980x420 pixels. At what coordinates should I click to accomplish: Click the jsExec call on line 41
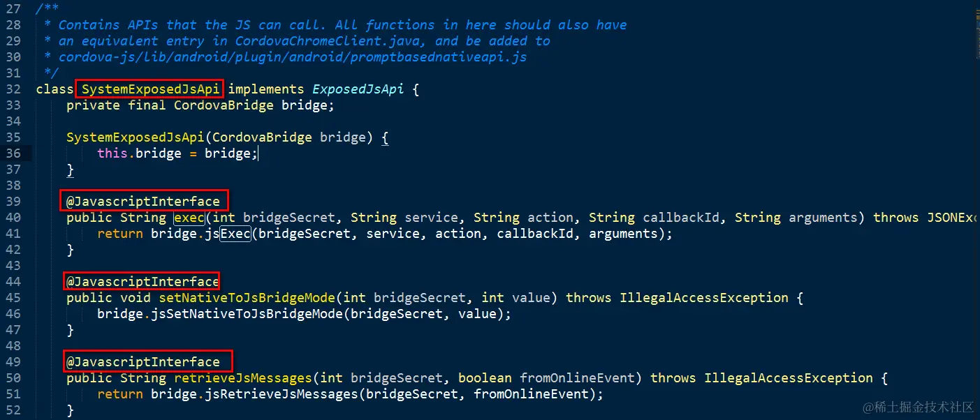pyautogui.click(x=228, y=234)
